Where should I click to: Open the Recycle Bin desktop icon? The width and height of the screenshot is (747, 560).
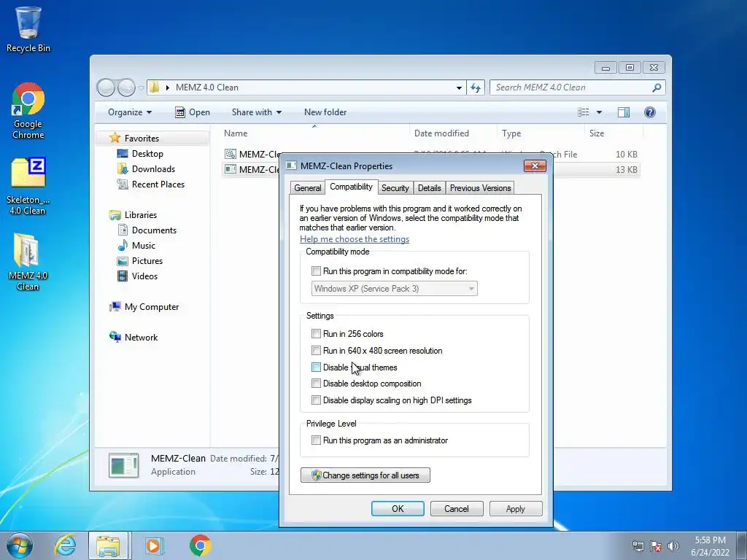pos(28,29)
